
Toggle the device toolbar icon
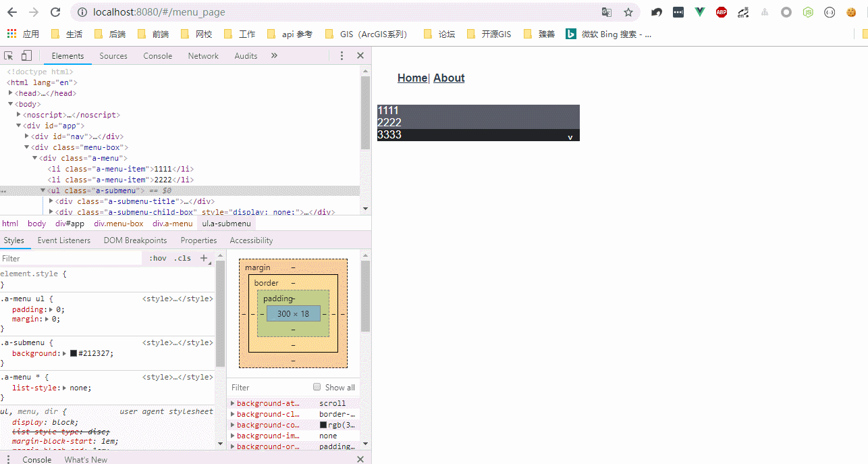pos(26,55)
